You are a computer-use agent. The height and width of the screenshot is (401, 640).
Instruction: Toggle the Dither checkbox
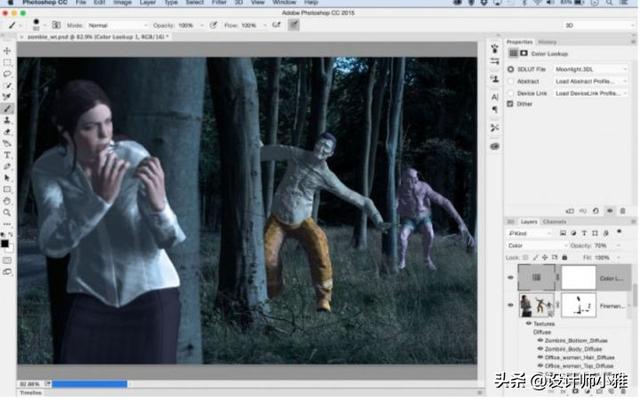pyautogui.click(x=511, y=104)
